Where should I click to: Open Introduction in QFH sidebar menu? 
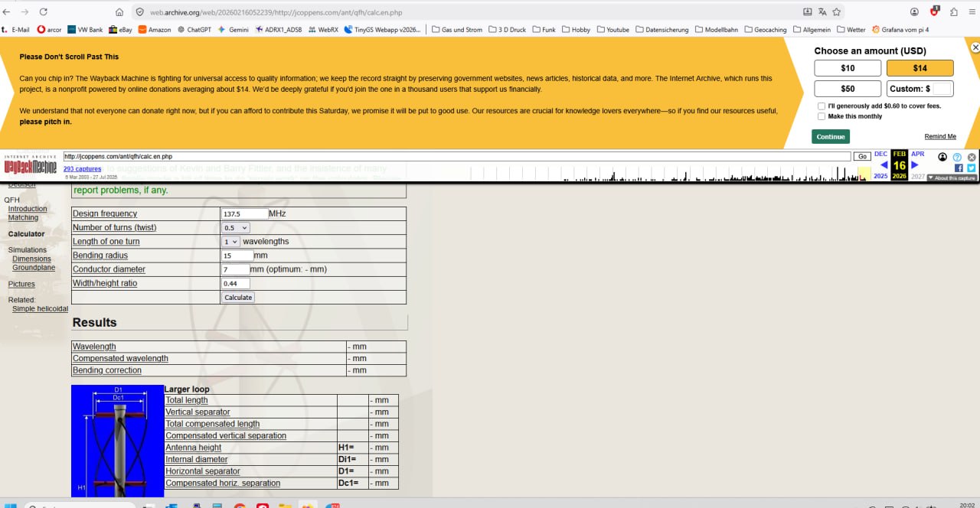[28, 209]
